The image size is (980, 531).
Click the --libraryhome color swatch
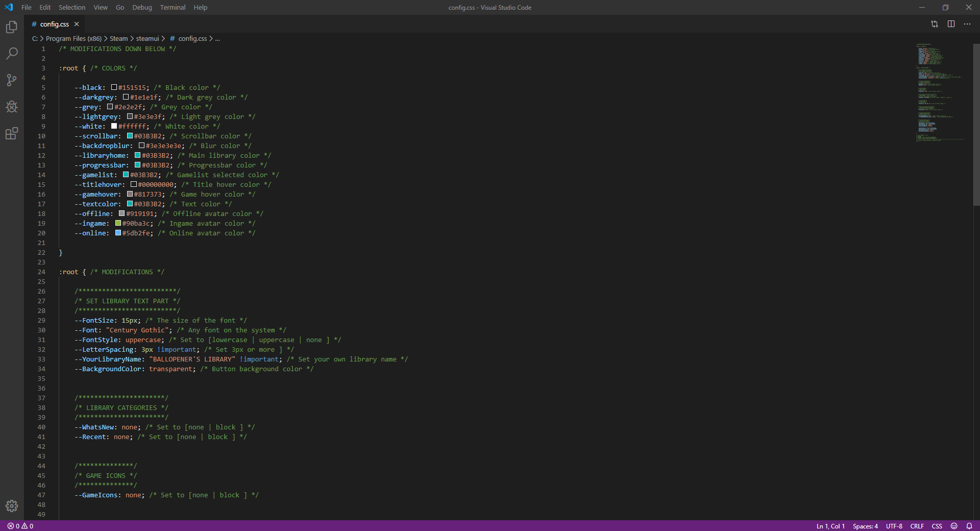137,155
